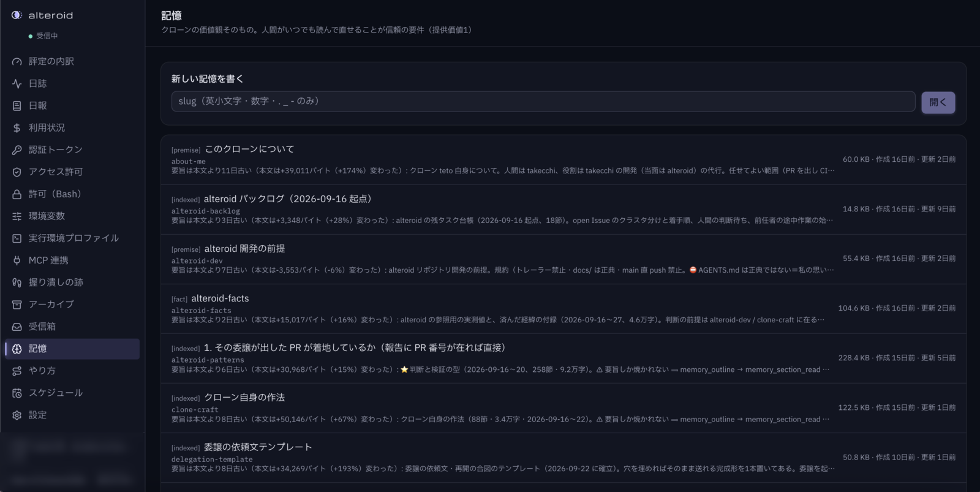Select the active 記憶 sidebar item
The height and width of the screenshot is (492, 980).
[72, 348]
